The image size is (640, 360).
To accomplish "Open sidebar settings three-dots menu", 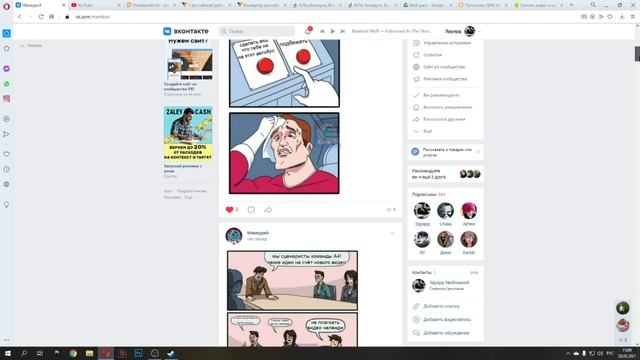I will pyautogui.click(x=7, y=340).
